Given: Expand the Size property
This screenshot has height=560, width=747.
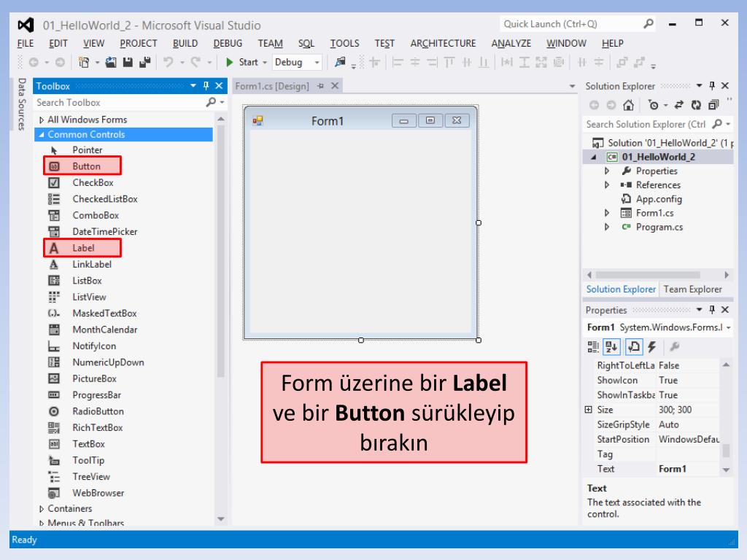Looking at the screenshot, I should (x=589, y=410).
